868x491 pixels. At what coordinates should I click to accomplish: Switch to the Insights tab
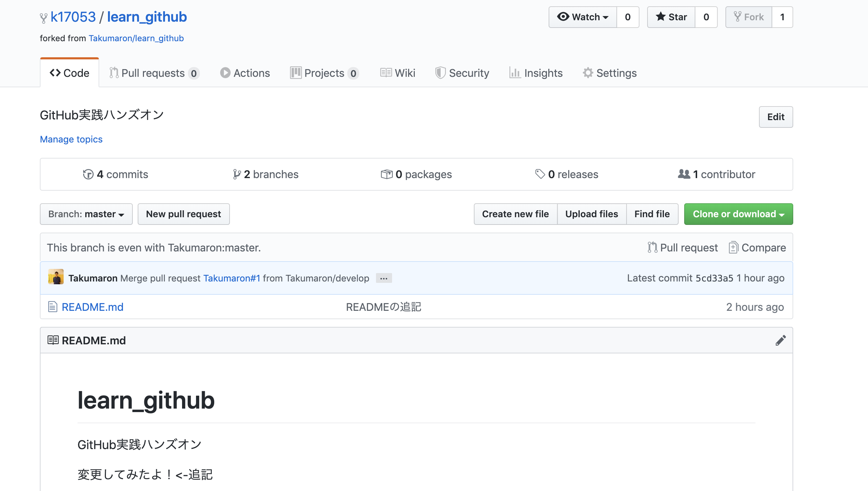536,73
